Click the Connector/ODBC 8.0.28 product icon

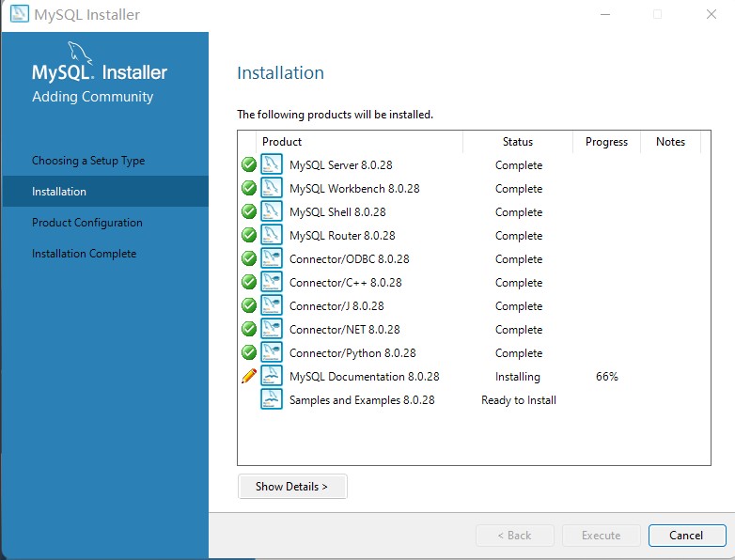click(272, 258)
